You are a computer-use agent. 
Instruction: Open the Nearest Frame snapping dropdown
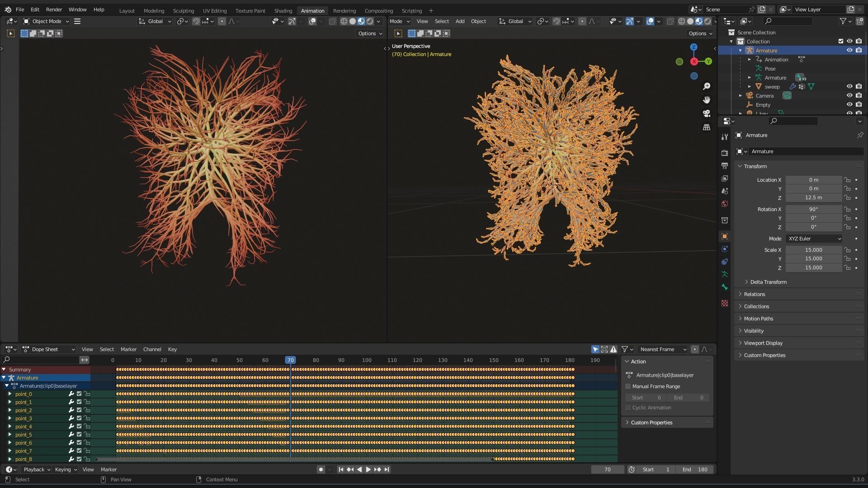[663, 349]
